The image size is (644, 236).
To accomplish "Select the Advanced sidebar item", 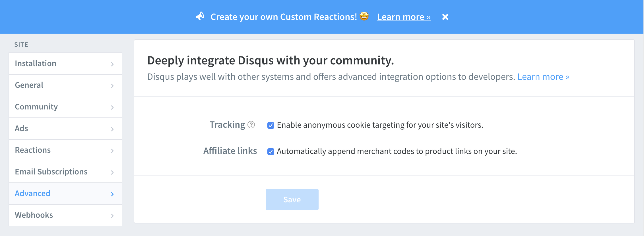I will tap(33, 194).
